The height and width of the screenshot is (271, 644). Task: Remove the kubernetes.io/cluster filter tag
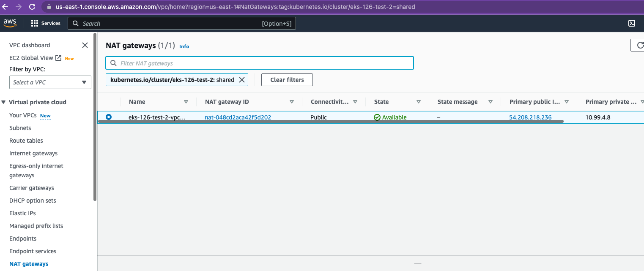click(242, 79)
